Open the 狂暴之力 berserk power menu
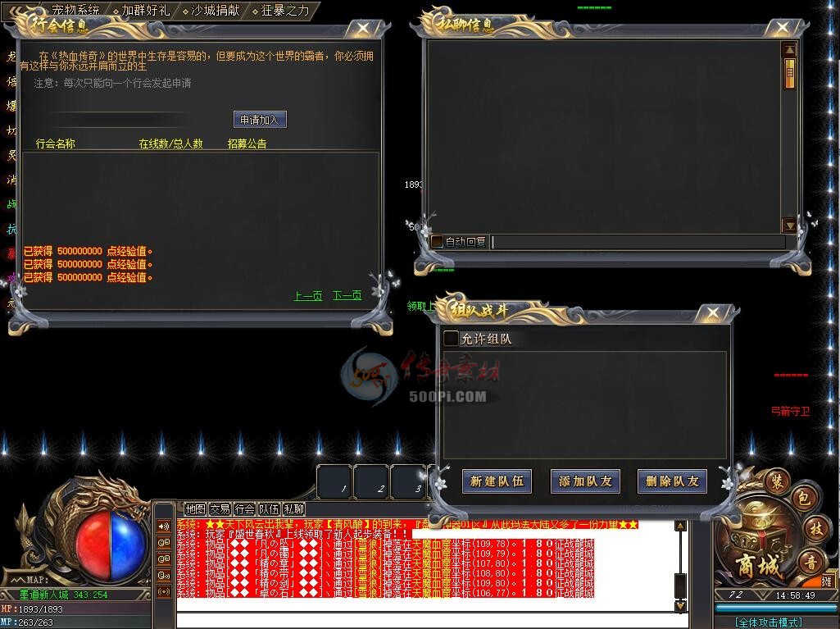 pos(285,10)
